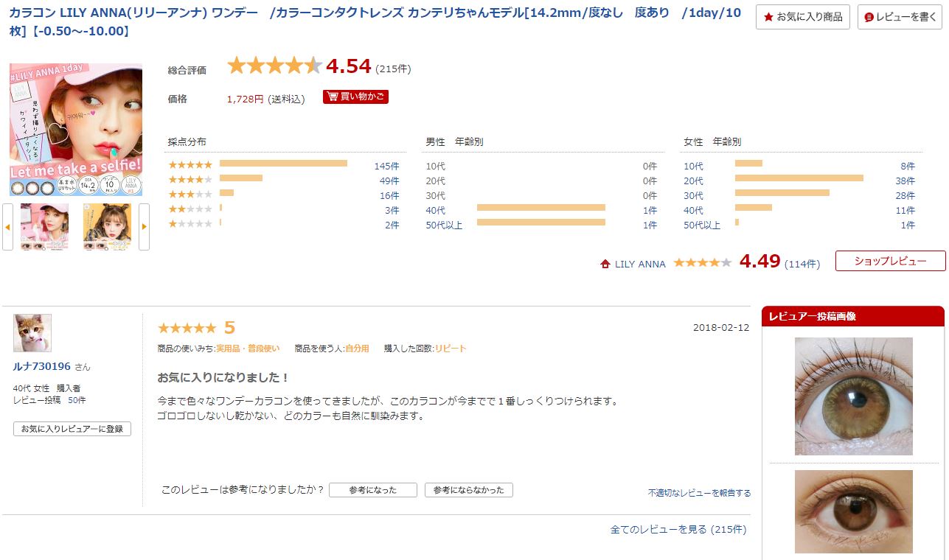This screenshot has width=949, height=560.
Task: Open reviewer ルナ730196 profile link
Action: (x=42, y=366)
